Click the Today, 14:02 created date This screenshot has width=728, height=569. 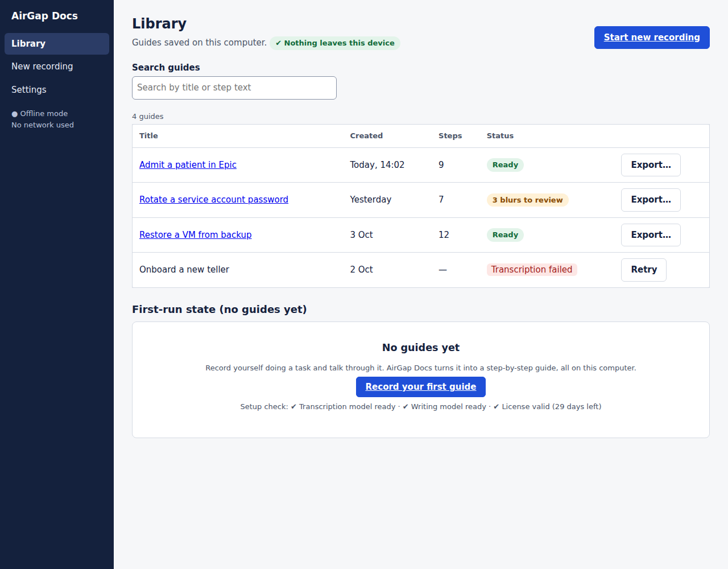coord(377,165)
